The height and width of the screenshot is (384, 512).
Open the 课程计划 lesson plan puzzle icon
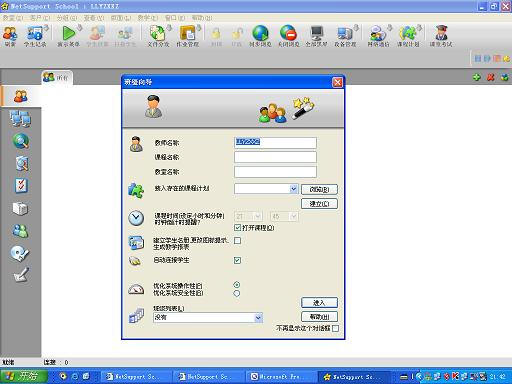[408, 36]
